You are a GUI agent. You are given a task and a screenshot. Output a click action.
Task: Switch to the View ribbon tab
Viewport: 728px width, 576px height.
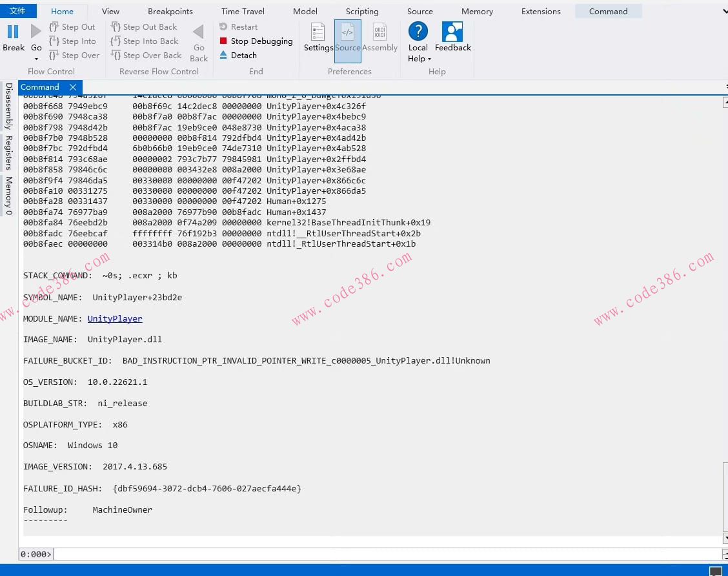click(x=110, y=11)
